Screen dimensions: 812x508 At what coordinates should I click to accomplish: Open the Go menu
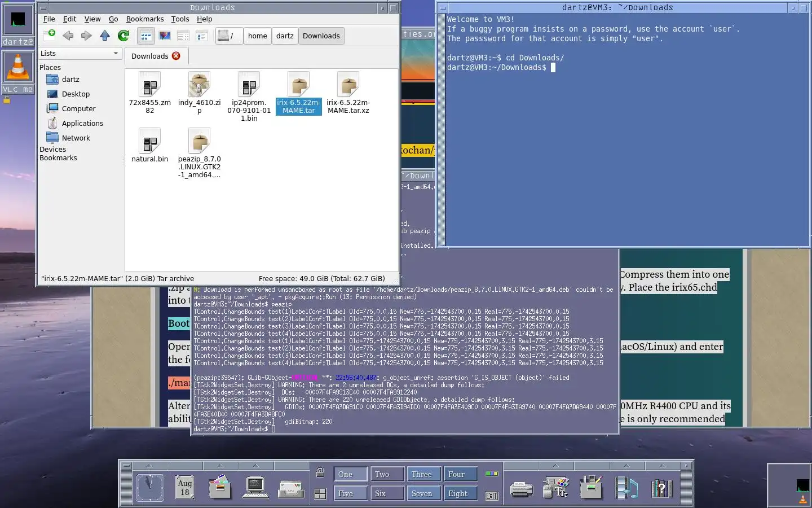[x=113, y=19]
